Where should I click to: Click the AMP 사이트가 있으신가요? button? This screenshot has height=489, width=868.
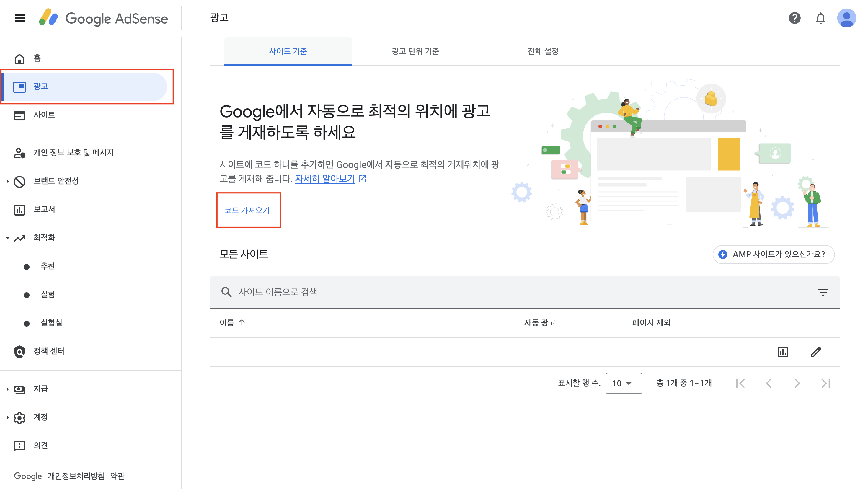[773, 254]
